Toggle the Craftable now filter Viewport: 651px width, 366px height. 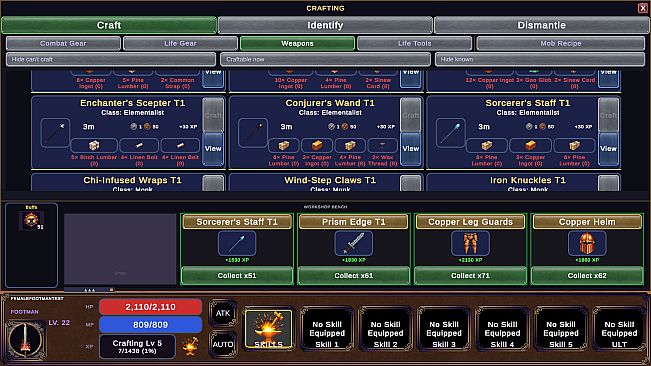325,59
